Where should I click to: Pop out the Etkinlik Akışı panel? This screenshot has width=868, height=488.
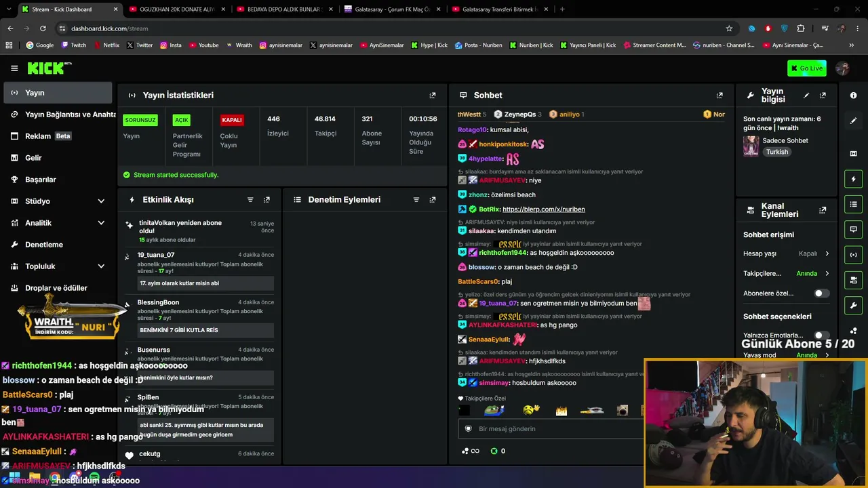click(x=267, y=200)
